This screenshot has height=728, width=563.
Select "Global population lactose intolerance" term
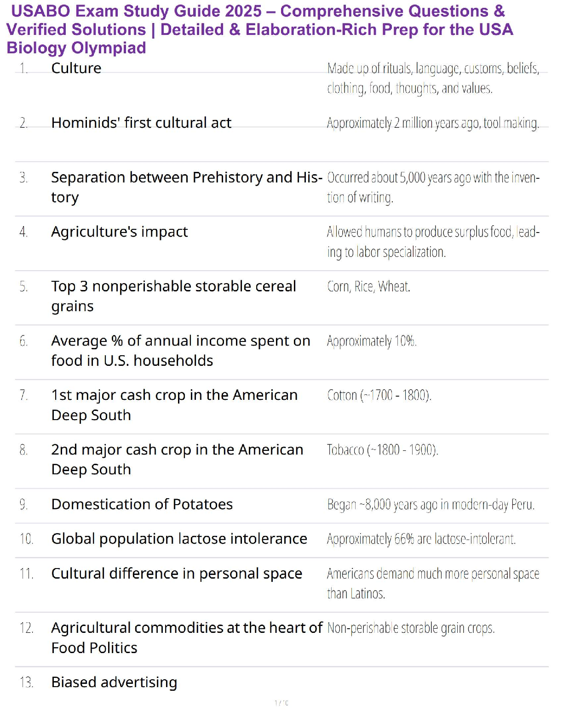(179, 539)
